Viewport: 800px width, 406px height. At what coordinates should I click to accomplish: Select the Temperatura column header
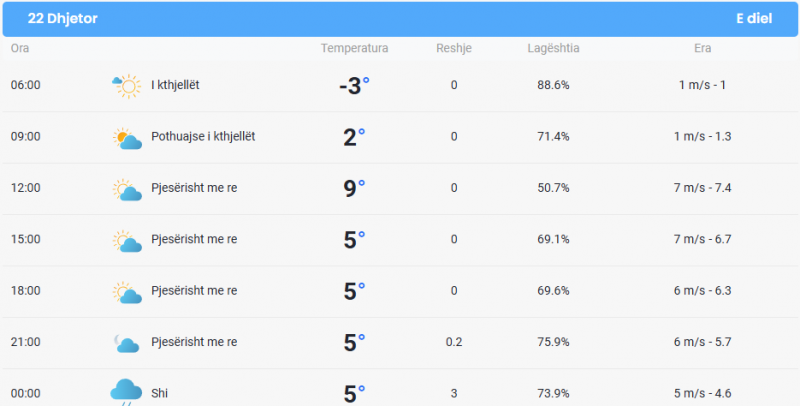pyautogui.click(x=354, y=48)
